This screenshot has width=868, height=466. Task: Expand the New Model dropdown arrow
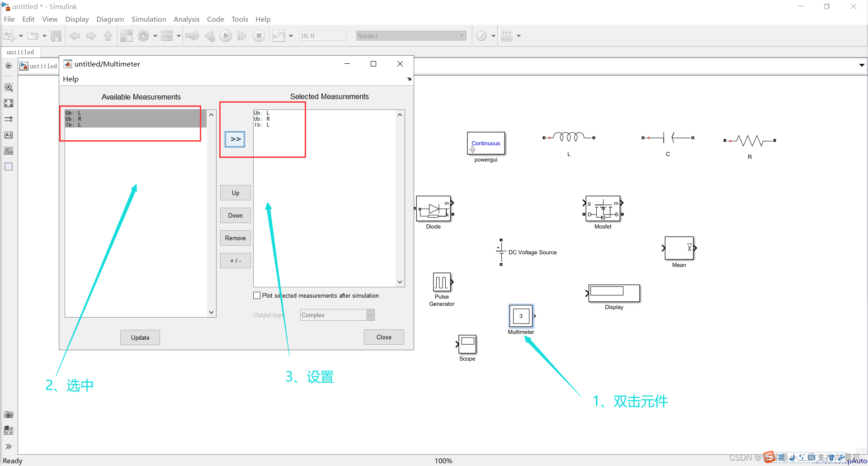pos(21,36)
